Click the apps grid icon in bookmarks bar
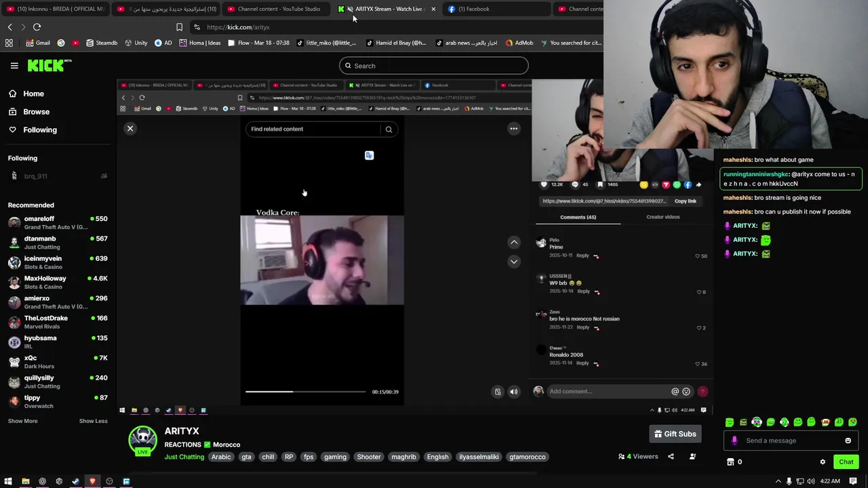This screenshot has height=488, width=868. coord(9,43)
